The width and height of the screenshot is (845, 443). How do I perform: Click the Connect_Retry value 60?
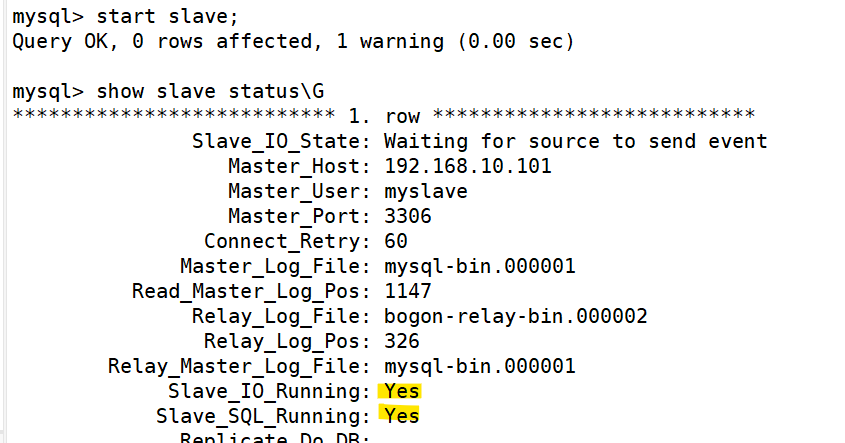pyautogui.click(x=396, y=241)
